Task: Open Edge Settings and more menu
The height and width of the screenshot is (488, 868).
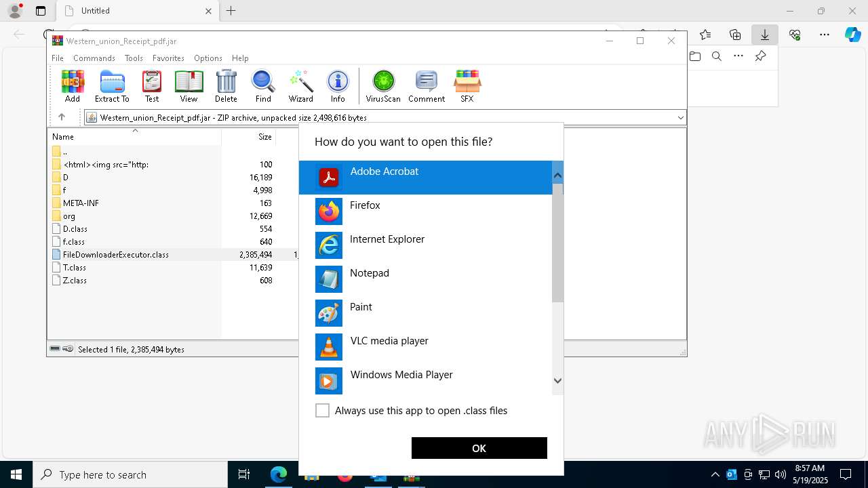Action: (825, 35)
